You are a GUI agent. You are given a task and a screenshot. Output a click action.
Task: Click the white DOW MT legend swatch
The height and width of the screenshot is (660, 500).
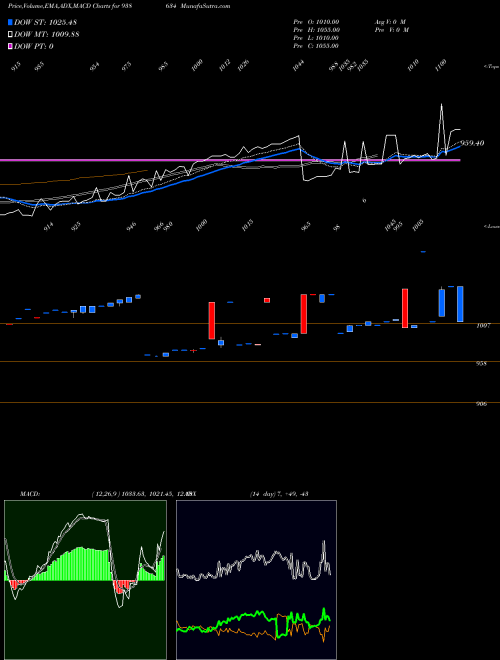point(10,34)
